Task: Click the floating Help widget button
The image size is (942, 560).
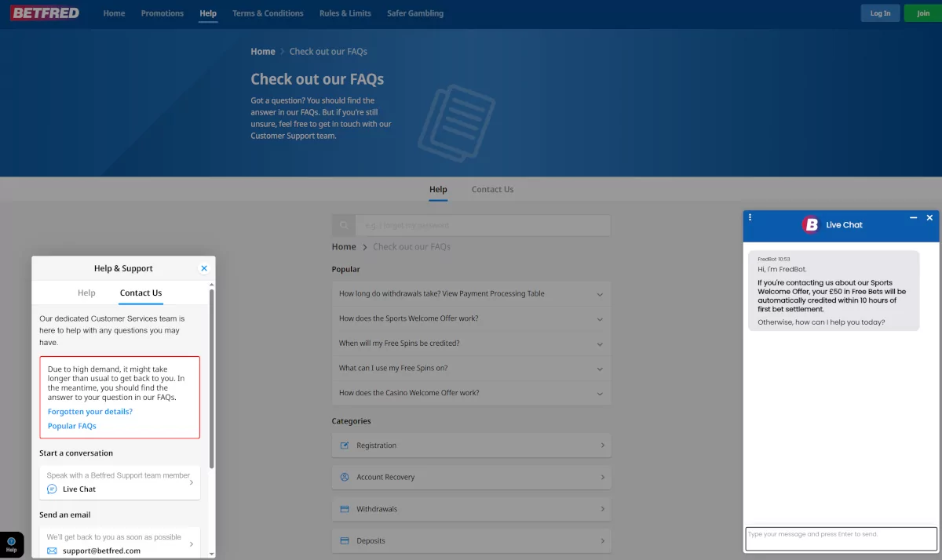Action: point(12,545)
